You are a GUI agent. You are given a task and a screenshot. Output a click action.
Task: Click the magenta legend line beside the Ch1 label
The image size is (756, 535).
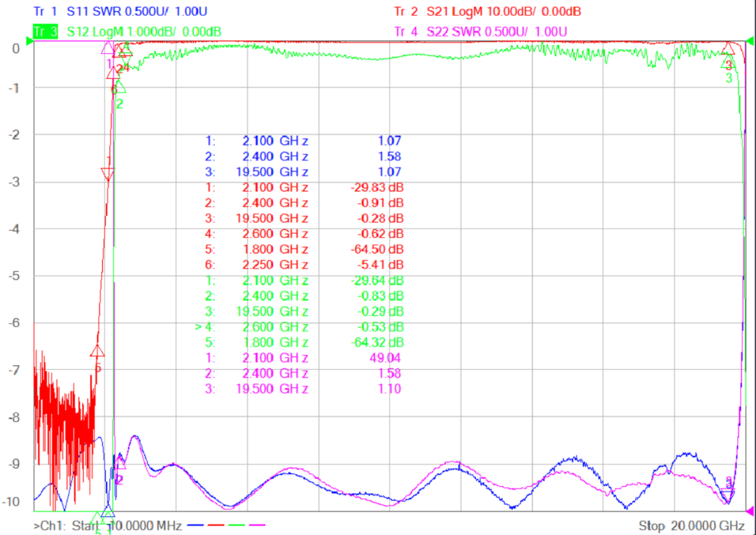258,525
